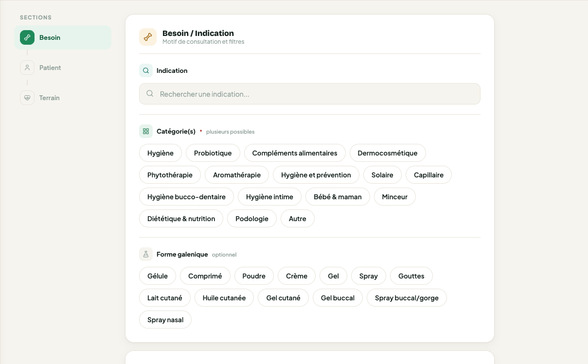The image size is (588, 364).
Task: Select the plain Gel form chip
Action: (x=333, y=276)
